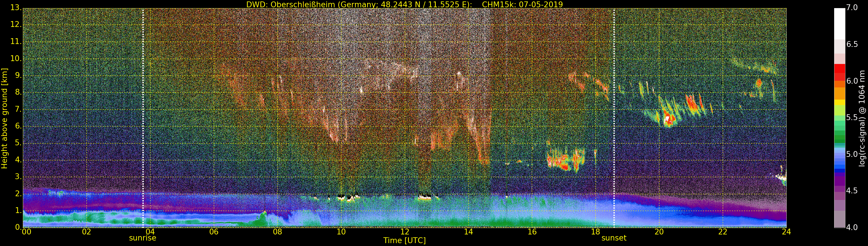868x246 pixels.
Task: Click the '2.' height axis tick label
Action: pyautogui.click(x=18, y=193)
